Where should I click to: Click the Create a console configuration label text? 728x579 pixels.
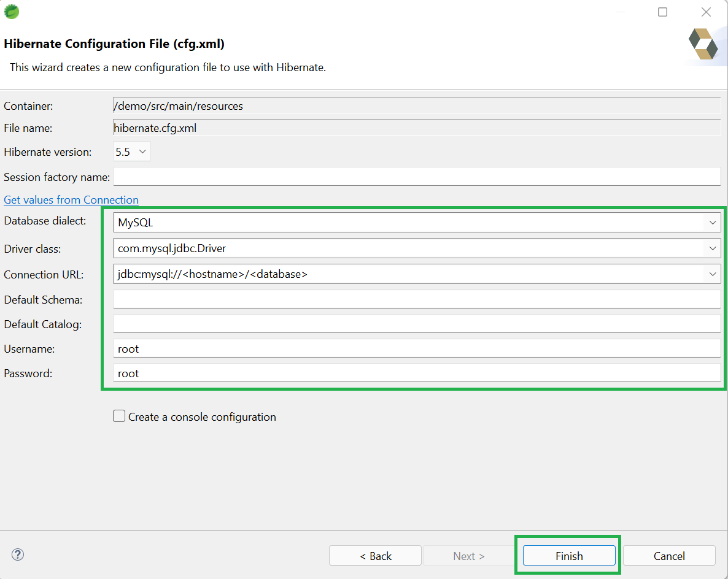(202, 417)
